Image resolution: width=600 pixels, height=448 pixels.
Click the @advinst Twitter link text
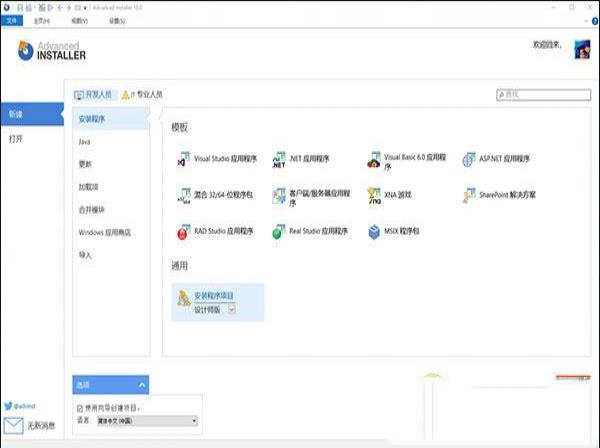click(24, 406)
